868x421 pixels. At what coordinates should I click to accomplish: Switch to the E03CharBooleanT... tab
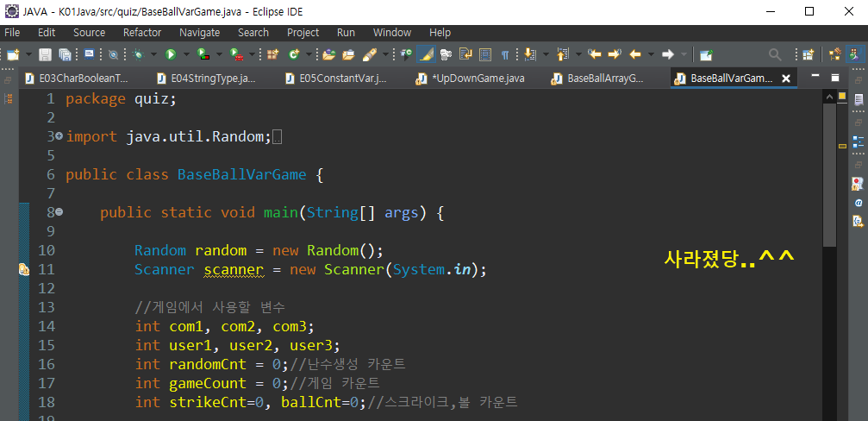point(78,79)
